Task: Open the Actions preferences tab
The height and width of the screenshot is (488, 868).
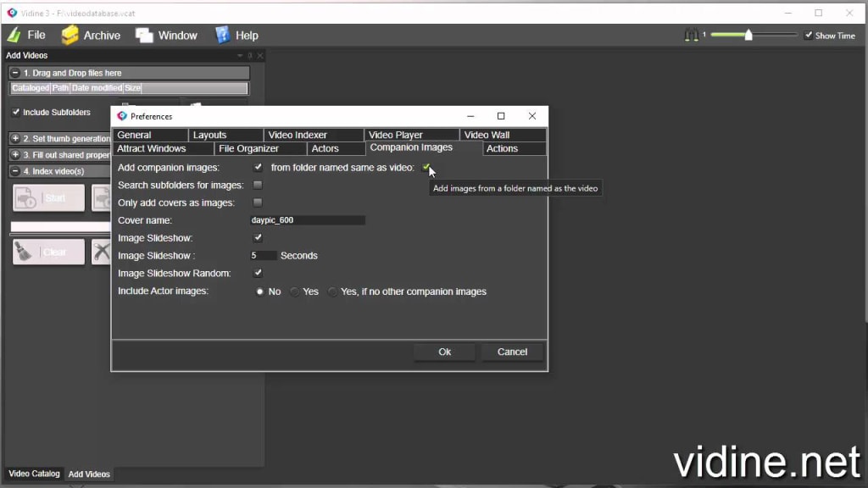Action: click(x=515, y=149)
